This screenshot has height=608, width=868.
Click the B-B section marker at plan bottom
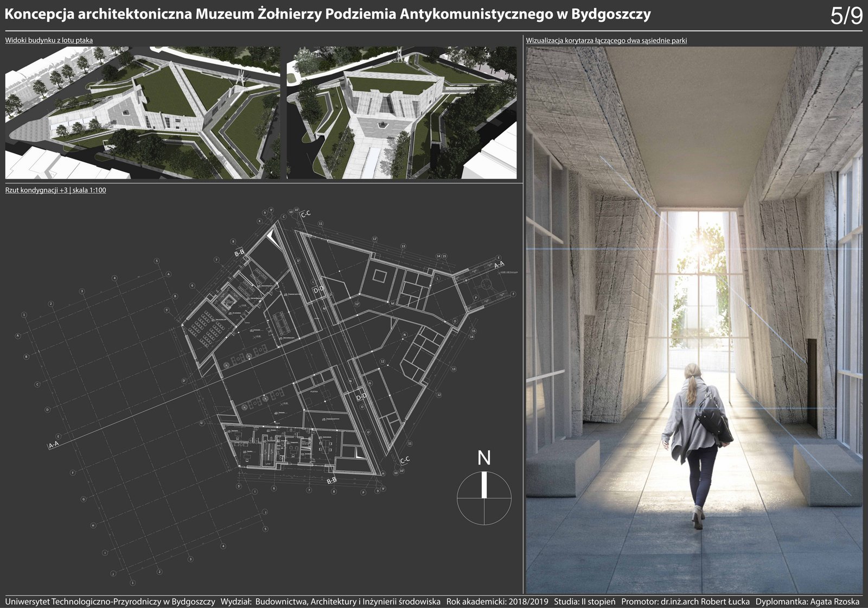tap(332, 480)
